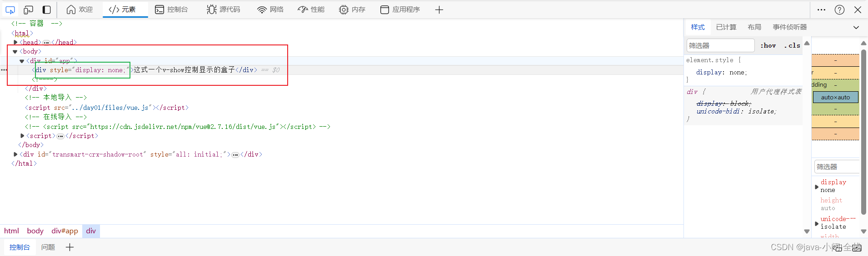Screen dimensions: 868x256
Task: Open the 源代码 (Sources) tab
Action: tap(223, 10)
